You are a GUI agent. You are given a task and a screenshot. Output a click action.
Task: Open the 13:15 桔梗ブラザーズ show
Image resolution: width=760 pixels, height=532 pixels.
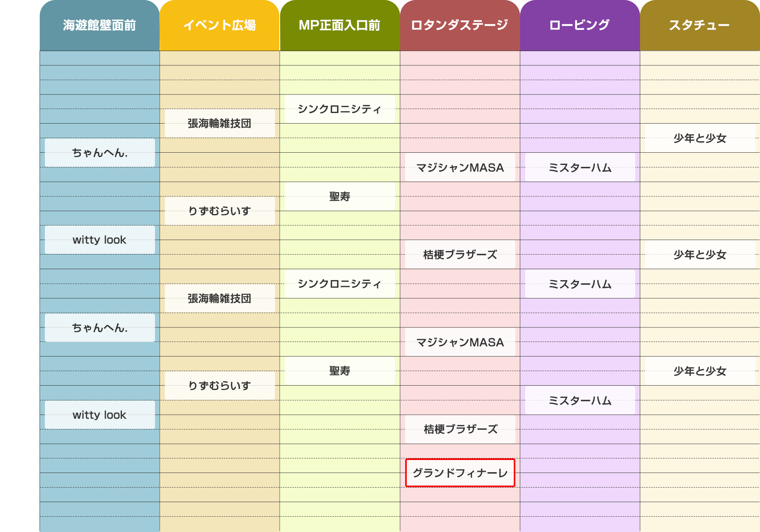tap(459, 255)
